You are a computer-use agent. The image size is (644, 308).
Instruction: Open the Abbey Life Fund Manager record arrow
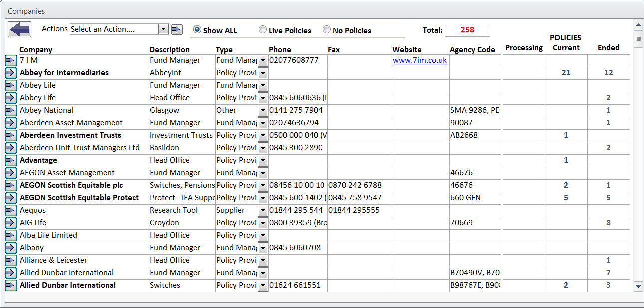(x=11, y=85)
